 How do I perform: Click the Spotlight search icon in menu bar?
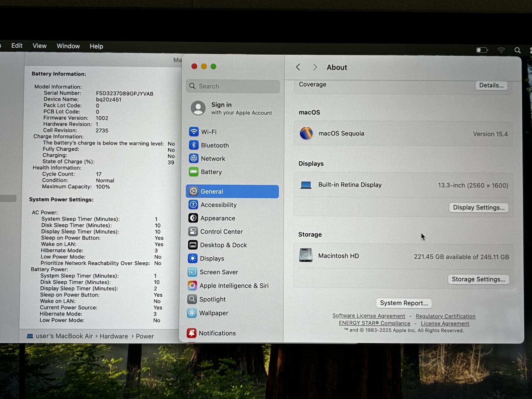tap(517, 50)
